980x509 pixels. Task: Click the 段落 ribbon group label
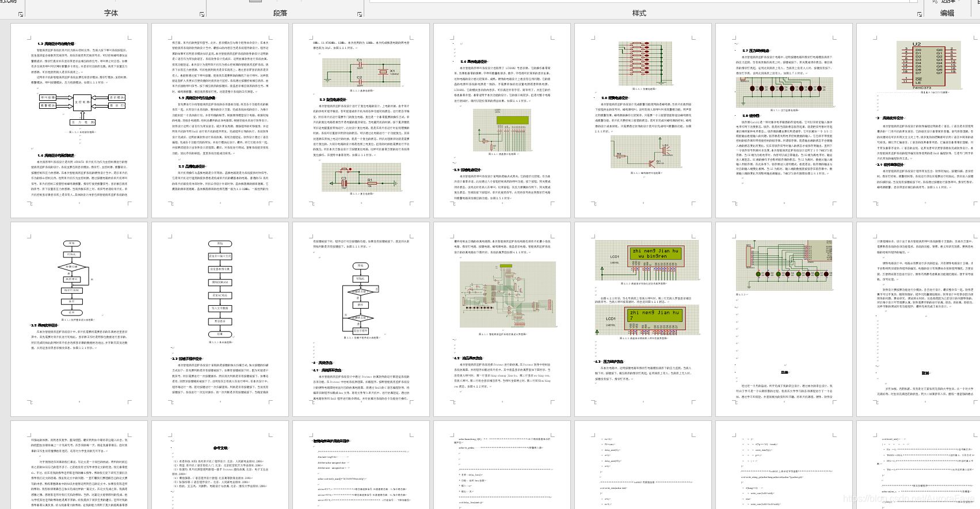tap(280, 13)
